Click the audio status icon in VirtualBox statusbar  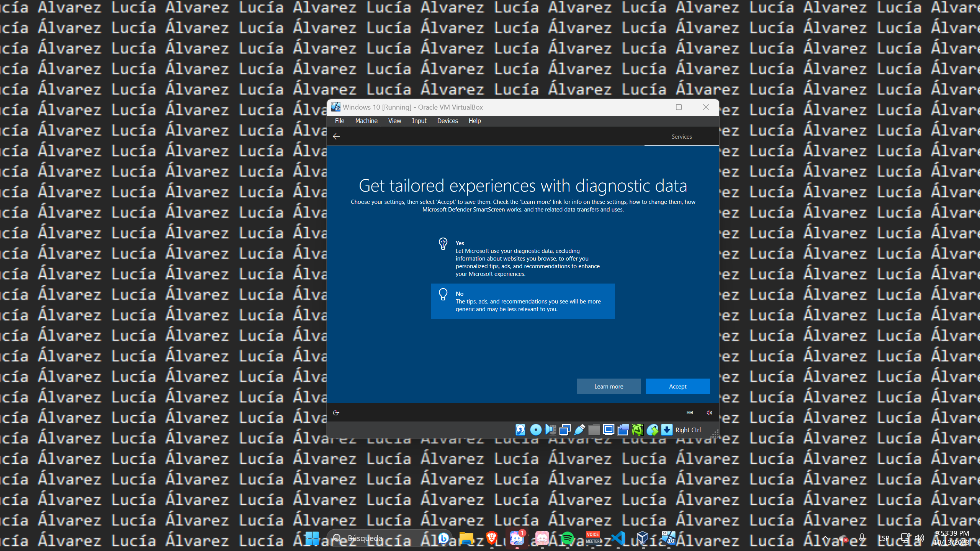tap(551, 430)
